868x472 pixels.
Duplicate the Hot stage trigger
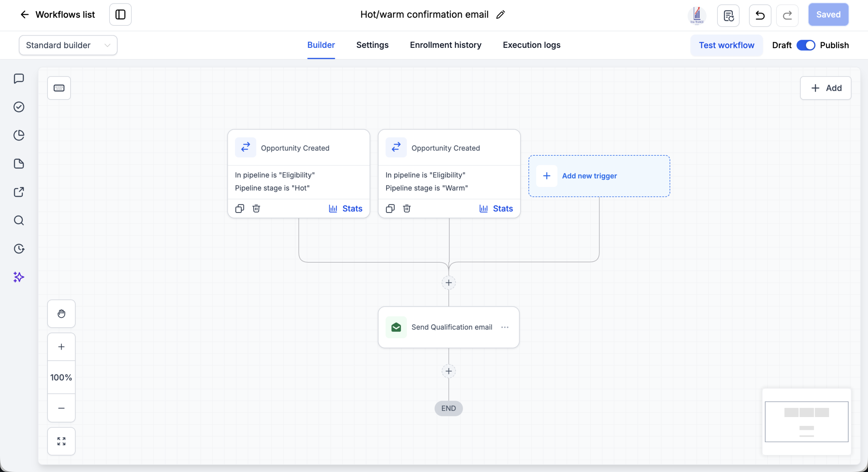[240, 208]
